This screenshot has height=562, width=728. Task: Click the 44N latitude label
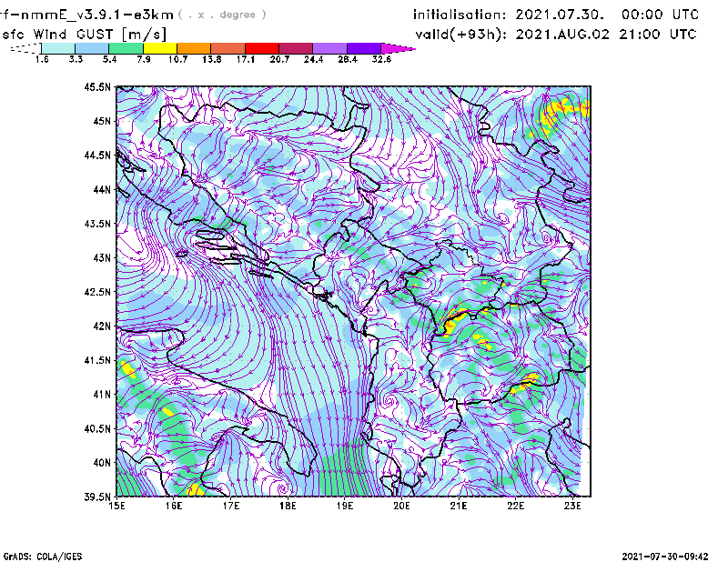[102, 189]
